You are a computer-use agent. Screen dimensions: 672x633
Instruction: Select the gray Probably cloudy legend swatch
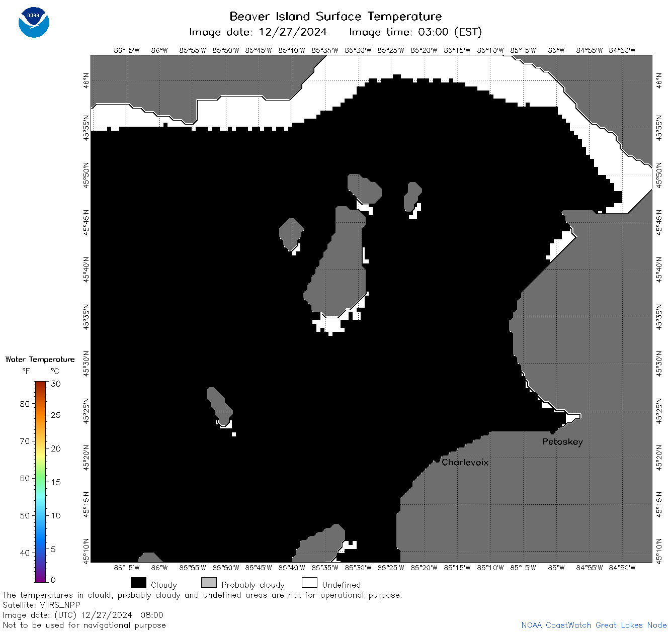209,583
